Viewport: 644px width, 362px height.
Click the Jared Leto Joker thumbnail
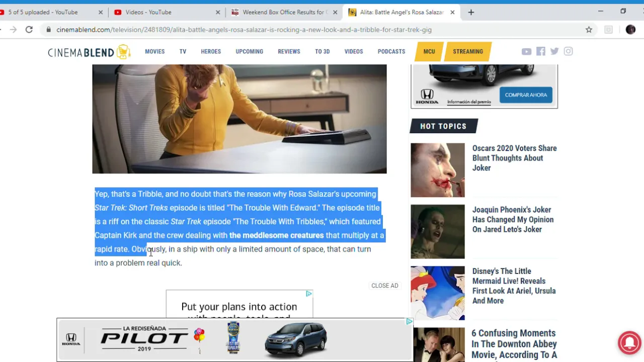pos(438,231)
